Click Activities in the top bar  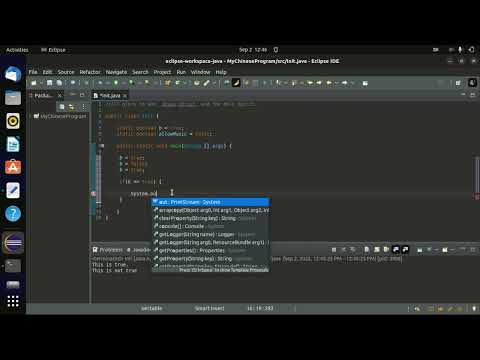pyautogui.click(x=17, y=50)
